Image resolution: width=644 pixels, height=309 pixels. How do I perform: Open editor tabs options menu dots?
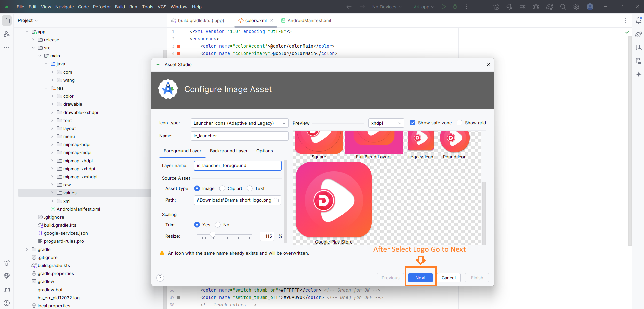click(x=625, y=20)
